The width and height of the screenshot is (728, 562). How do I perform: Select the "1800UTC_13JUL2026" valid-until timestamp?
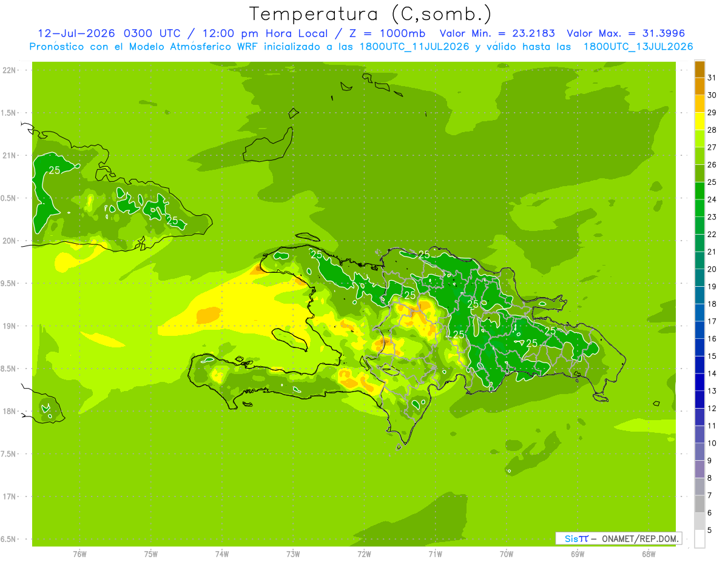(638, 47)
